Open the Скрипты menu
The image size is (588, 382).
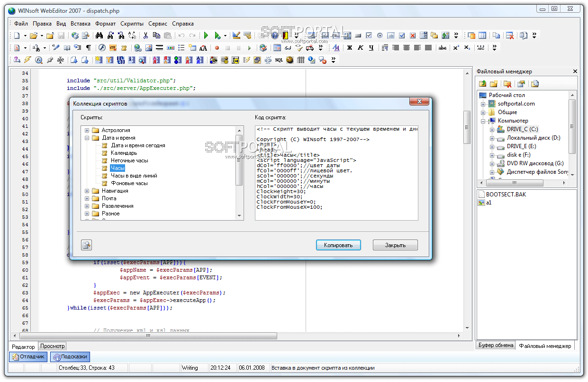pos(132,24)
